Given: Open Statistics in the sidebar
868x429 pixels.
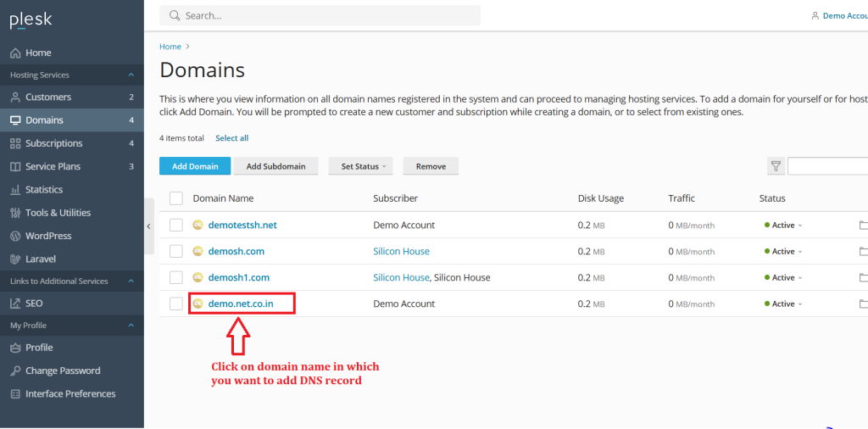Looking at the screenshot, I should pos(72,190).
